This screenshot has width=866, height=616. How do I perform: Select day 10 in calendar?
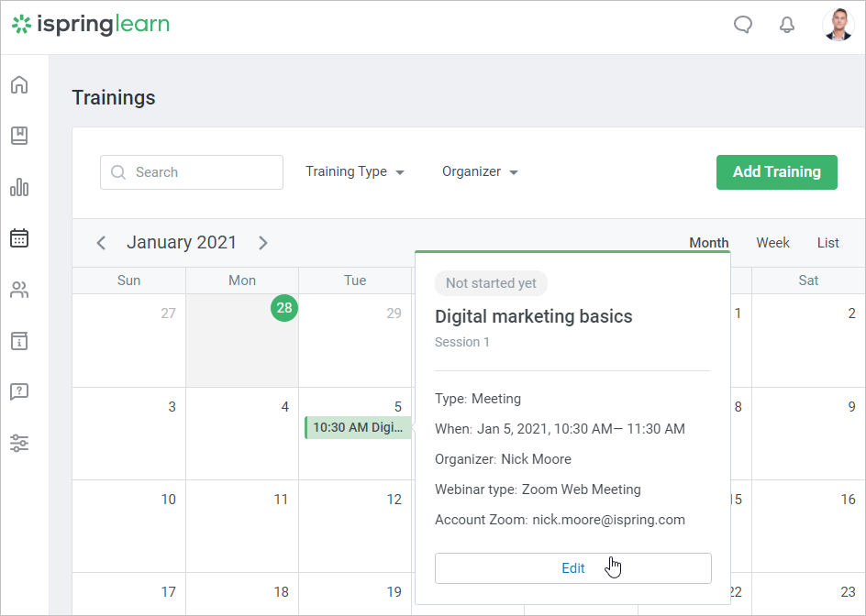click(169, 500)
